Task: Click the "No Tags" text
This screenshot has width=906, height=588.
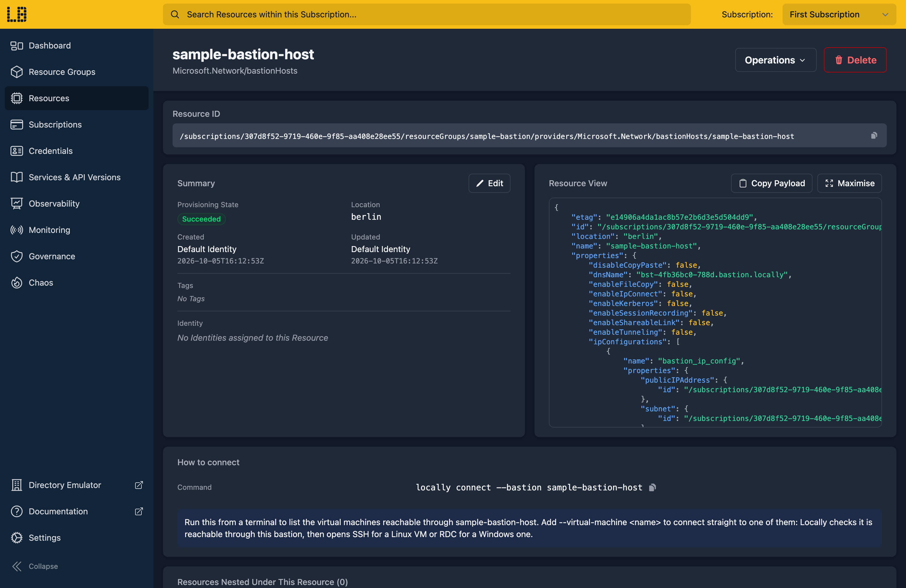Action: coord(191,298)
